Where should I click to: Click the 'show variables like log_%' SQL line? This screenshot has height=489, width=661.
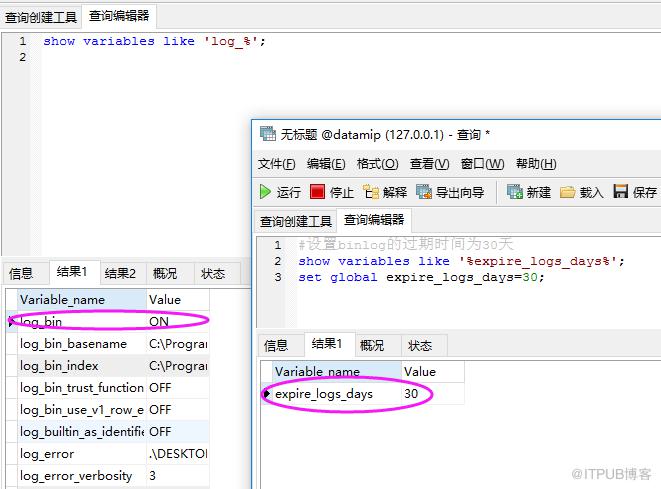154,41
